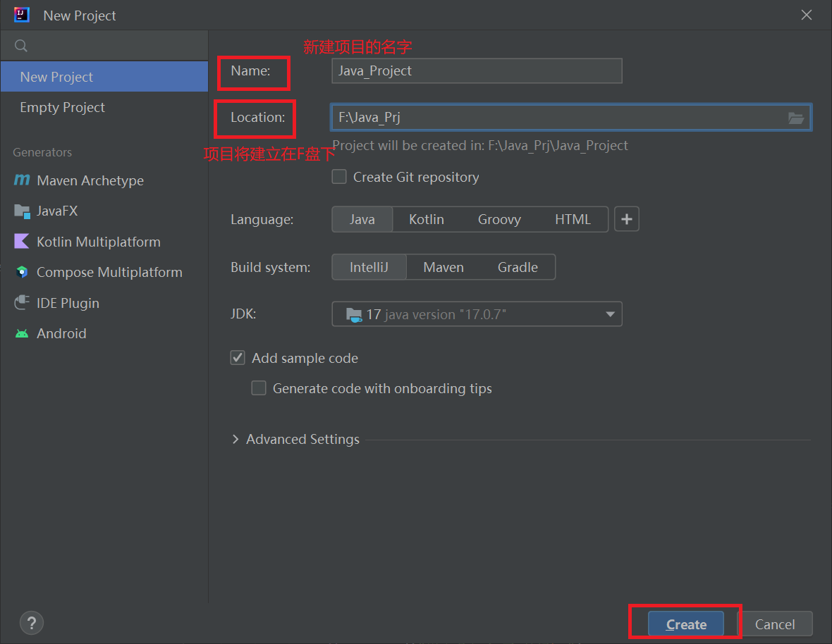Viewport: 832px width, 644px height.
Task: Click the Create button
Action: point(685,624)
